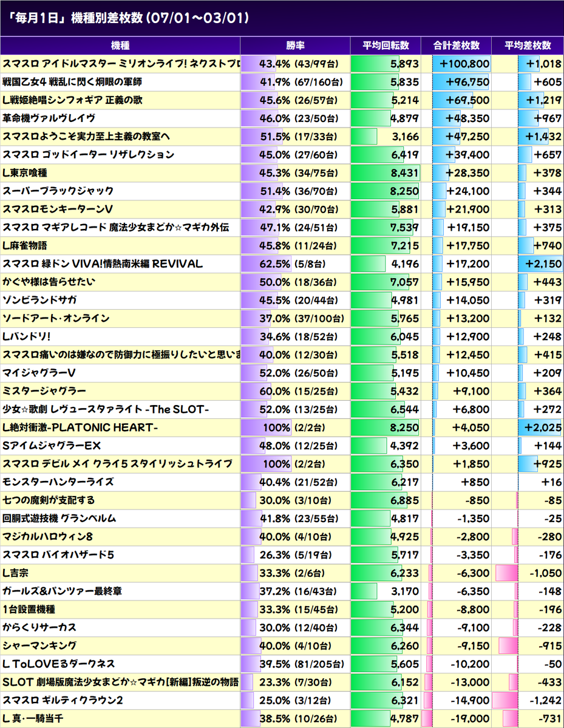Select the L ToLOVEるダークネス name
This screenshot has width=564, height=728.
click(58, 664)
